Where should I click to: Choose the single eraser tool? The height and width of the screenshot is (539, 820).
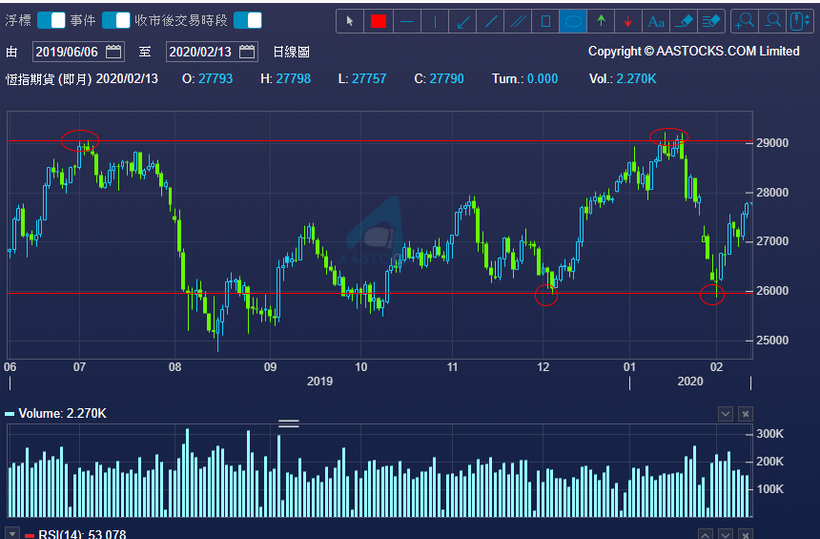(684, 21)
